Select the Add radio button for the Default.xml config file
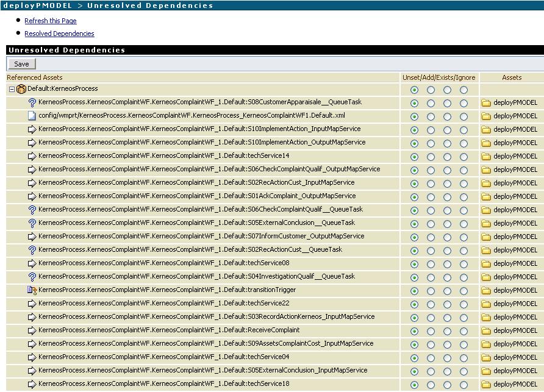This screenshot has width=544, height=392. pos(431,116)
